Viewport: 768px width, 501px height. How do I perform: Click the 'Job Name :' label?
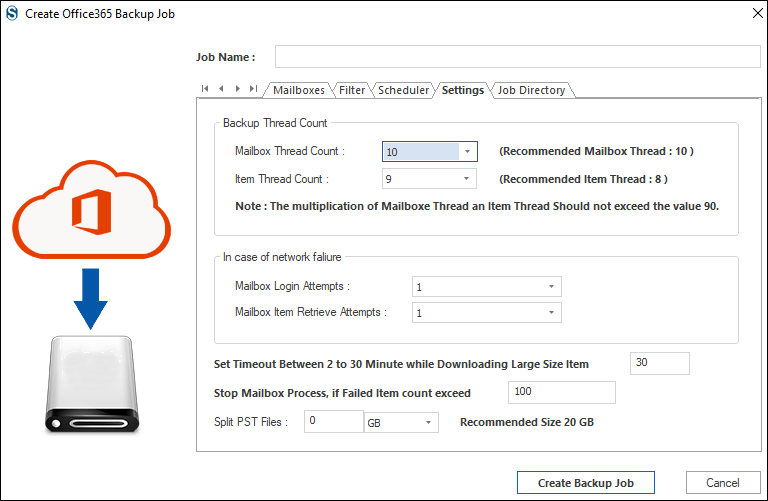pos(226,57)
